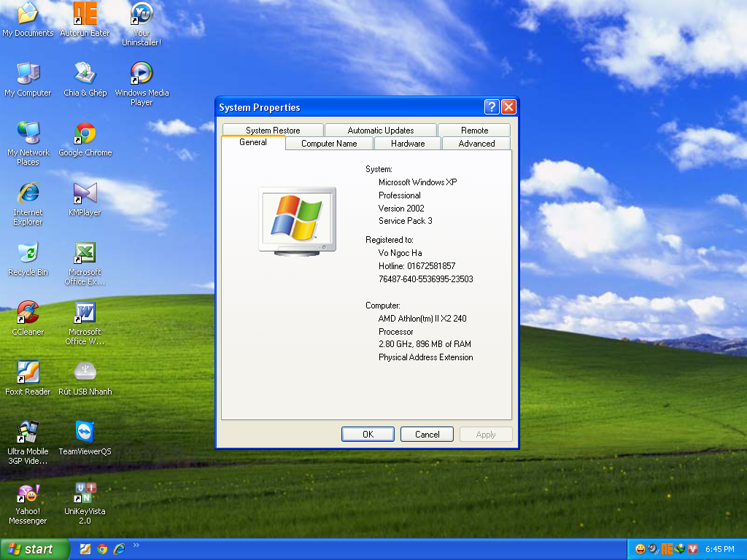Screen dimensions: 747x560
Task: Click "AMD Athlon(tm) II X2 240" text
Action: pos(422,319)
